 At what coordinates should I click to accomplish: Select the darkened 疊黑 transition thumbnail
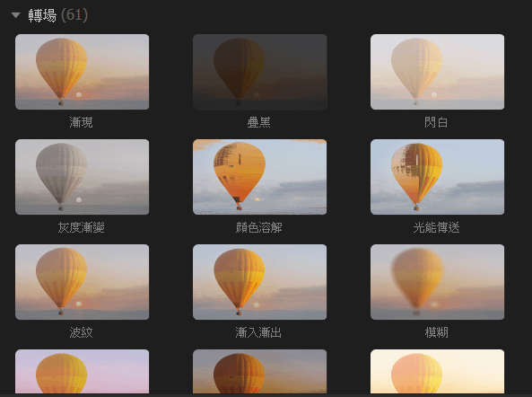coord(260,72)
